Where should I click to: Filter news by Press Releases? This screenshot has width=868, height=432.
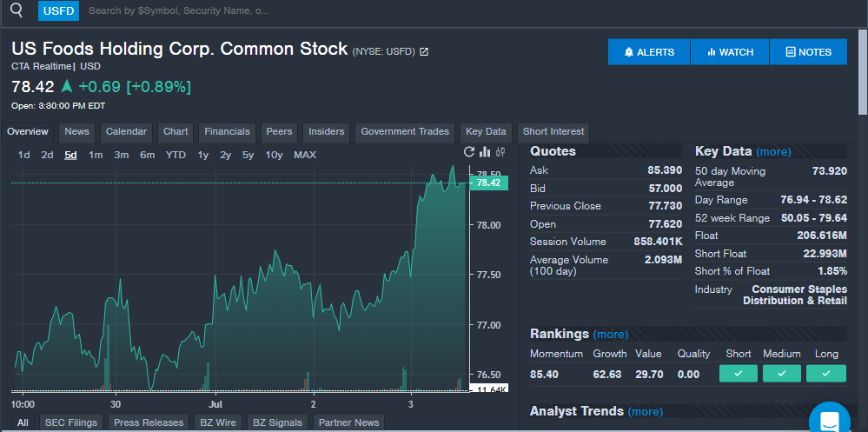[x=149, y=422]
